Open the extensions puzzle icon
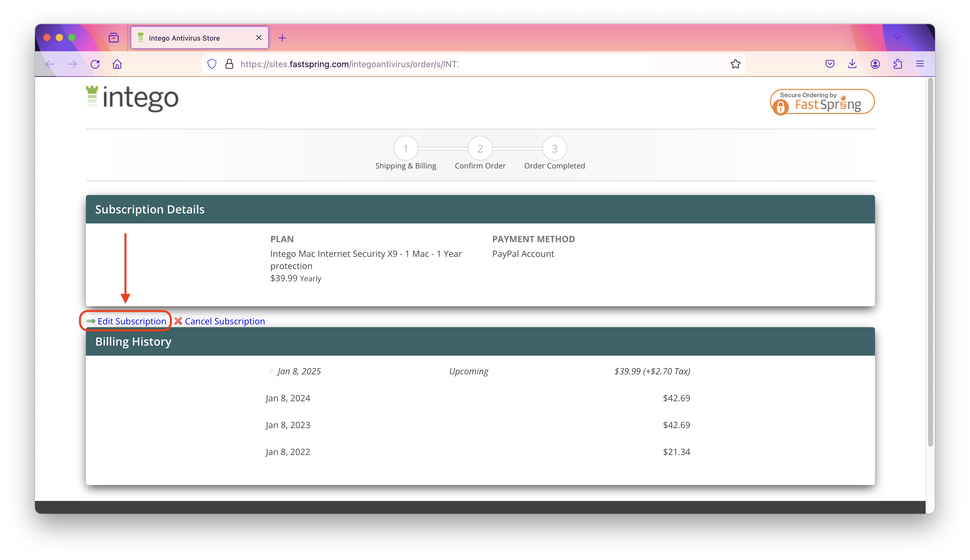Viewport: 970px width, 560px height. click(x=898, y=64)
